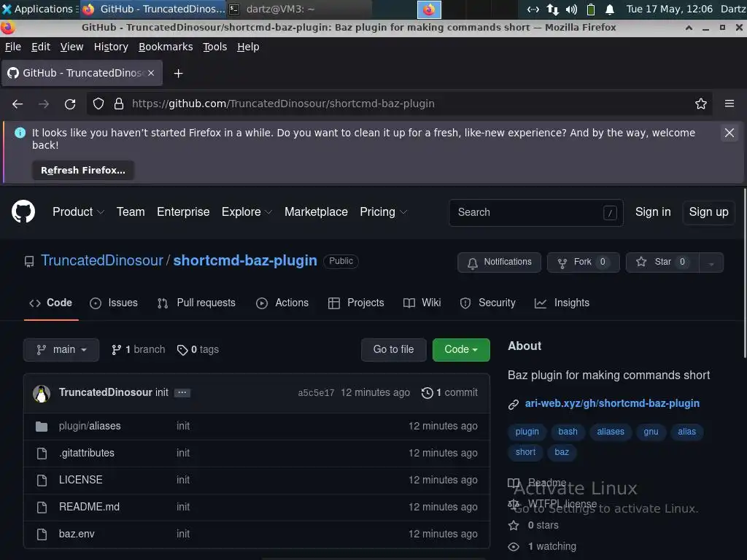Open the tracking protection shield icon
747x560 pixels.
pos(98,104)
